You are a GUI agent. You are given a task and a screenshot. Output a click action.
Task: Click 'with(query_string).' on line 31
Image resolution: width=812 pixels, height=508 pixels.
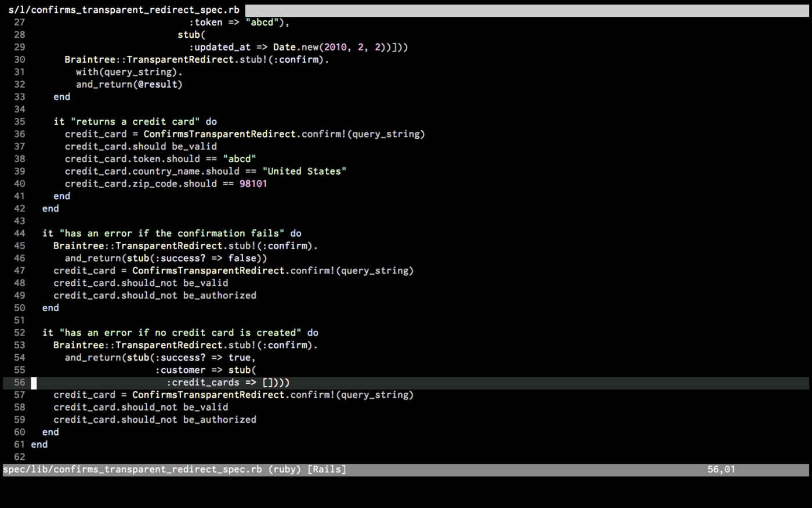(x=129, y=72)
